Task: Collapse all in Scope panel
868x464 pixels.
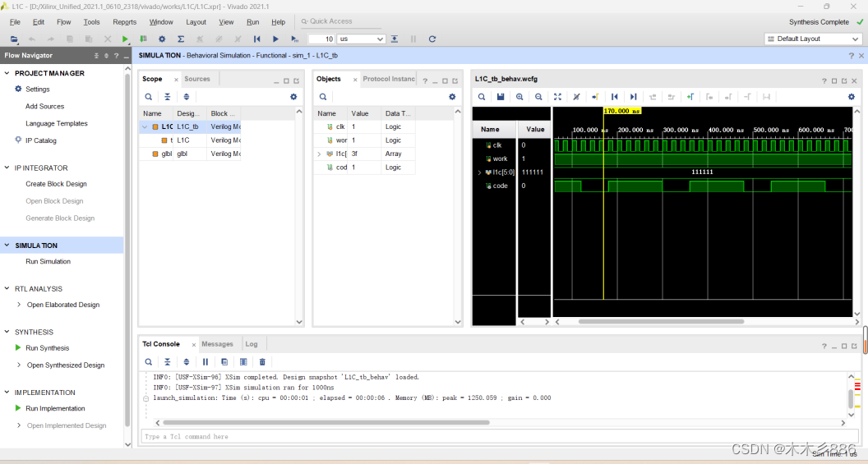Action: point(167,97)
